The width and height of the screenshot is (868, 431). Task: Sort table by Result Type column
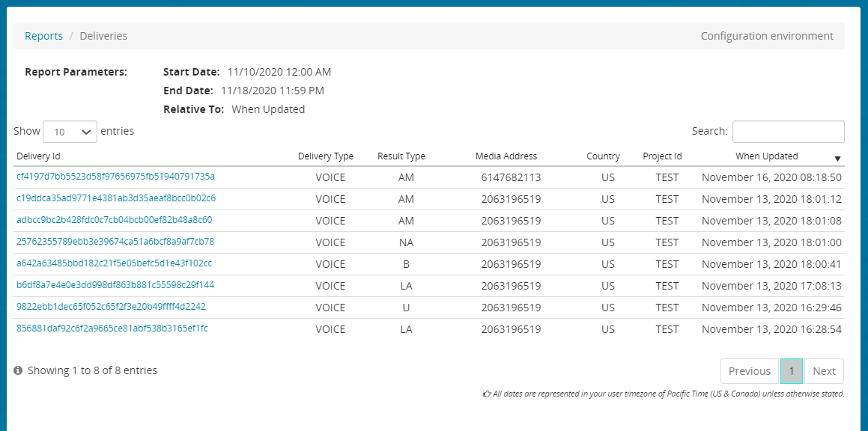pyautogui.click(x=401, y=156)
